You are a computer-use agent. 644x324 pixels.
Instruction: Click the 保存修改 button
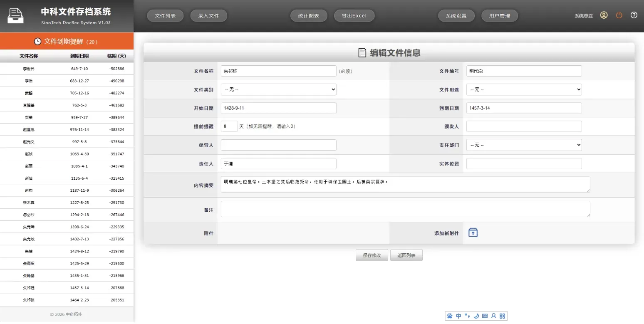372,255
